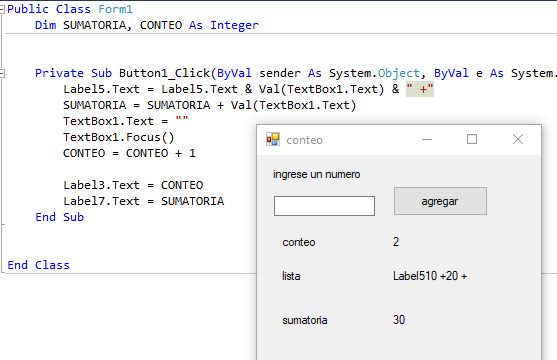Viewport: 557px width, 360px height.
Task: Click the 'Label510 +20 +' list text
Action: point(430,276)
